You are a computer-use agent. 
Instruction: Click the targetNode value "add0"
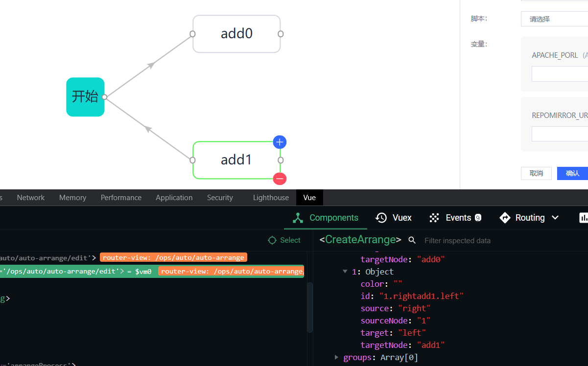click(431, 259)
